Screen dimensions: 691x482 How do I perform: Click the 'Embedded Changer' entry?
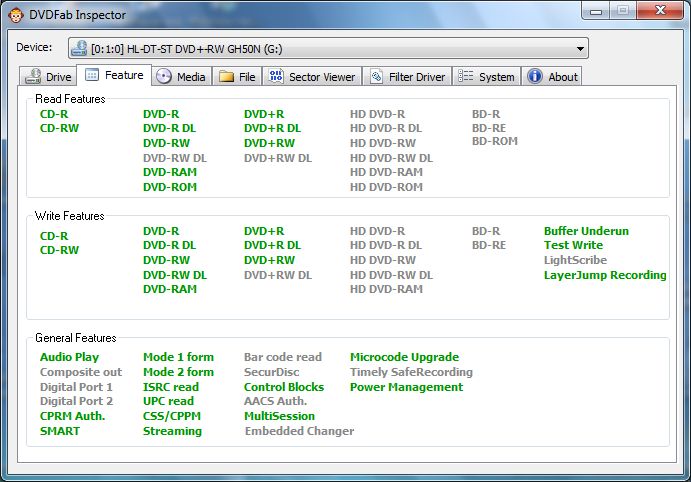(x=299, y=431)
